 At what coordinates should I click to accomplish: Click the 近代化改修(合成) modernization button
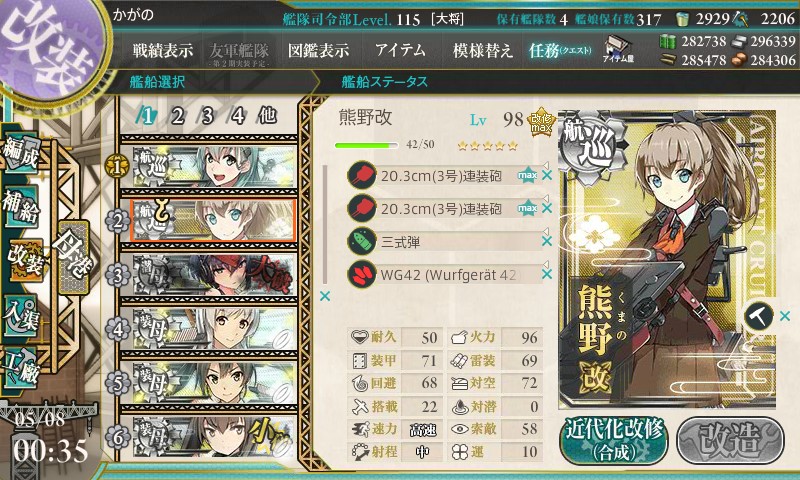[x=614, y=441]
